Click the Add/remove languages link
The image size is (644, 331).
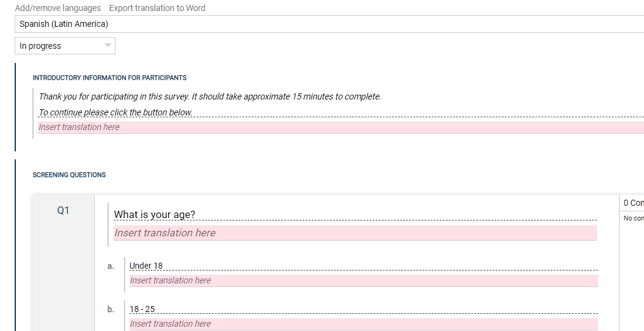(x=58, y=8)
